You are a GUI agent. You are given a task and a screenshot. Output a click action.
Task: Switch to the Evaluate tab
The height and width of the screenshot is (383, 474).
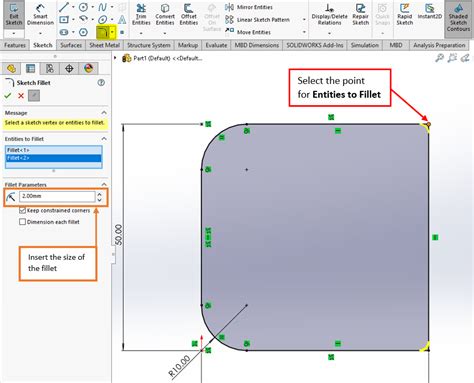pyautogui.click(x=216, y=45)
